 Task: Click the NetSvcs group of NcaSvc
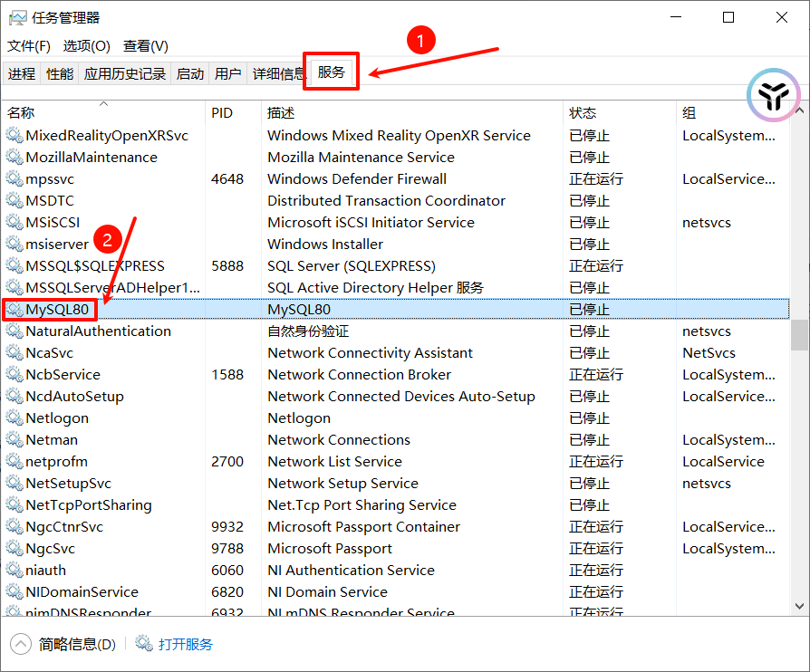point(709,353)
